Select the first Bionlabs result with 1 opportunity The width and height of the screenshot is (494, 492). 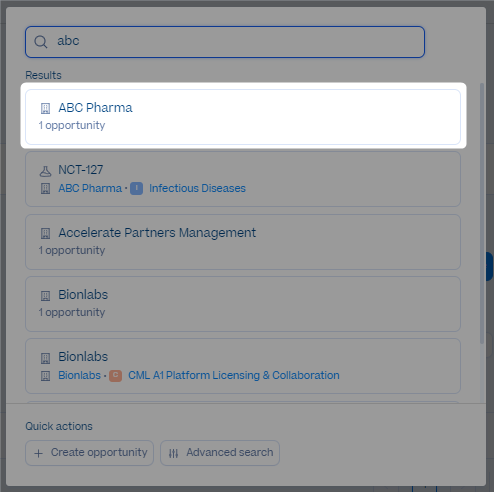tap(243, 304)
